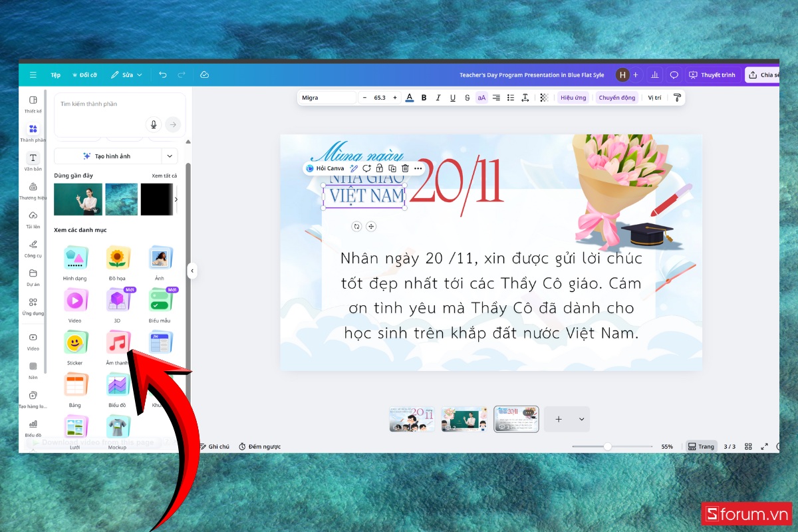The height and width of the screenshot is (532, 798).
Task: Toggle italic formatting
Action: [438, 97]
